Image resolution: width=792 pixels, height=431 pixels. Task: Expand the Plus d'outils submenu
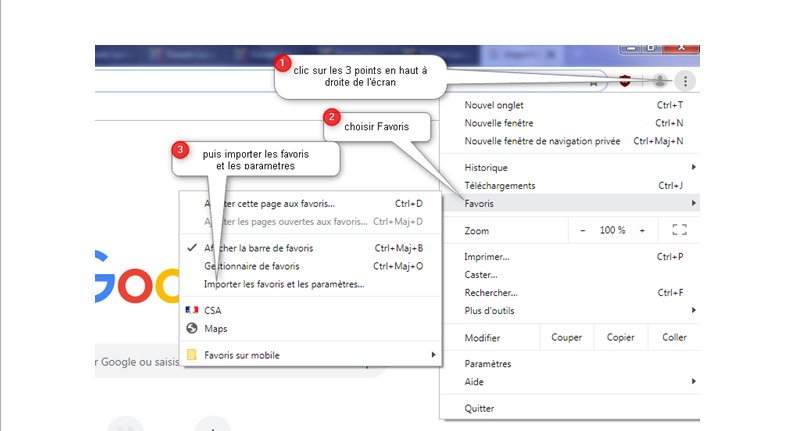point(693,310)
